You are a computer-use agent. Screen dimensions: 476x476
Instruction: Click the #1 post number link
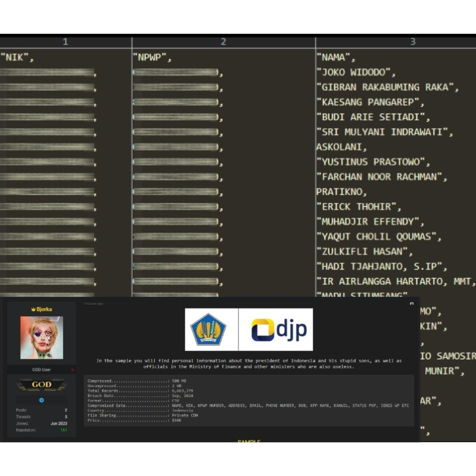412,304
